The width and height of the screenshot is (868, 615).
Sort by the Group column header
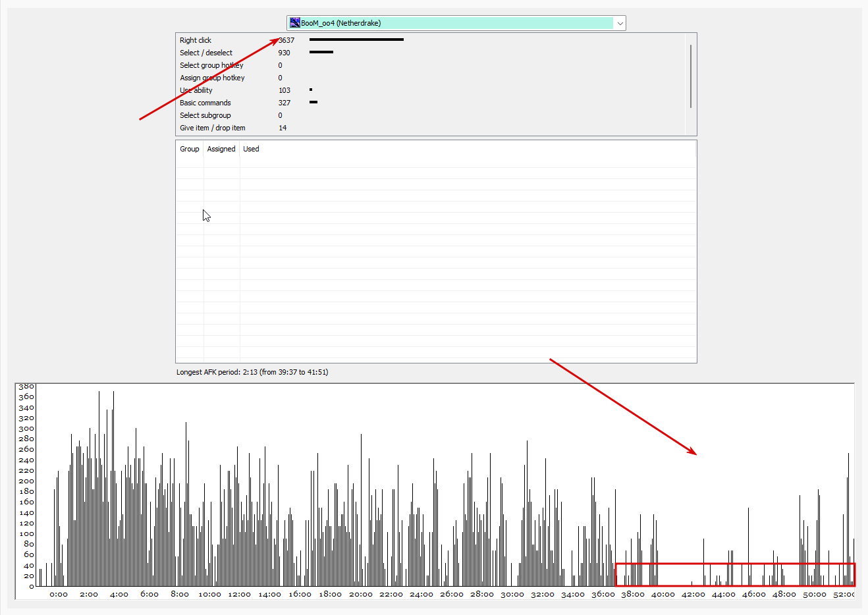click(x=190, y=149)
